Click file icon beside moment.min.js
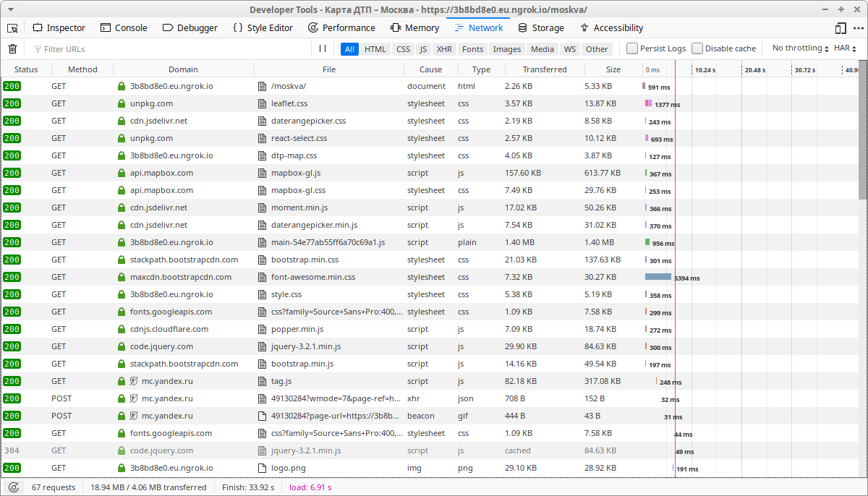 (x=263, y=208)
